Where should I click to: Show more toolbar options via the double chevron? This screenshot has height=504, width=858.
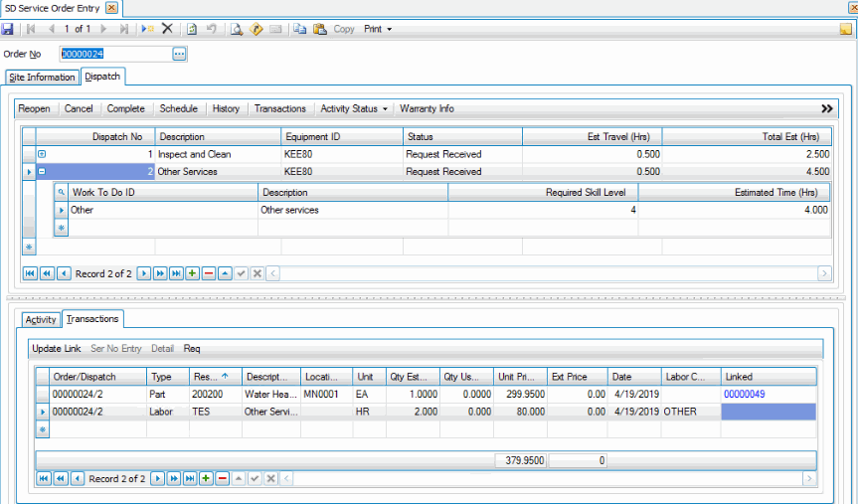tap(826, 108)
